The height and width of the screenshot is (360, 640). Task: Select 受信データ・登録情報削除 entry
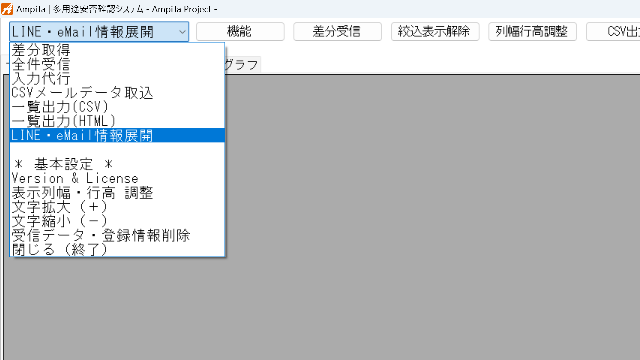pyautogui.click(x=117, y=236)
